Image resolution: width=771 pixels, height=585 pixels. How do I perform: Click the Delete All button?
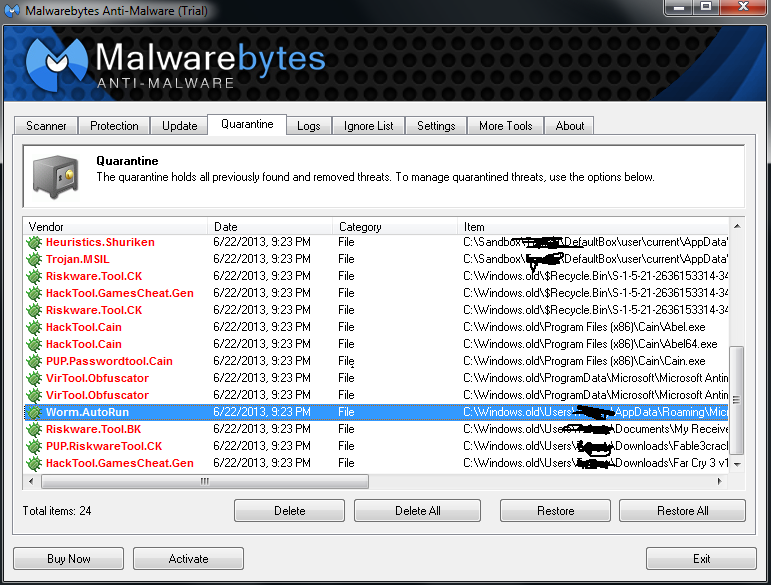[417, 511]
